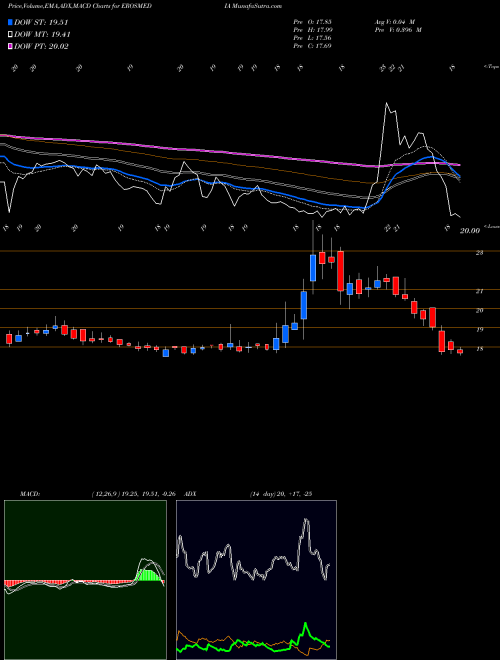Select the 'DOW ST: 19.51' legend label
This screenshot has height=660, width=500.
(41, 22)
